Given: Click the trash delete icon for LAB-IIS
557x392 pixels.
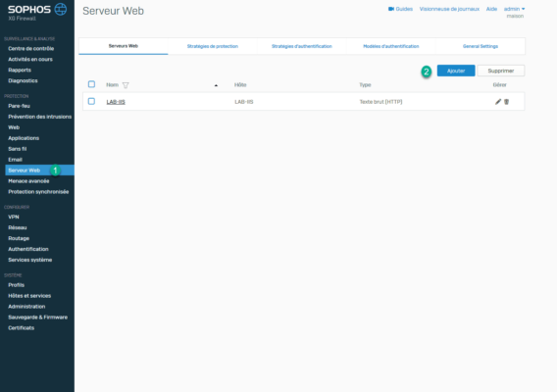Looking at the screenshot, I should [507, 102].
